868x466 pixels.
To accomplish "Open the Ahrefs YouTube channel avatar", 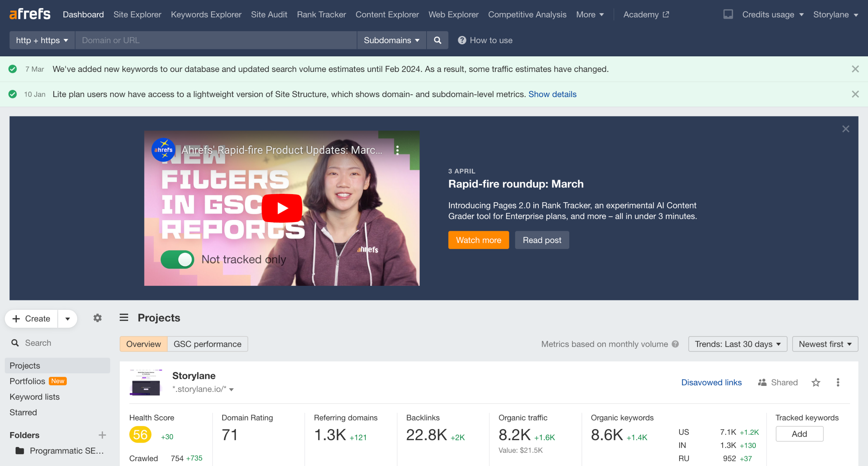I will [163, 150].
